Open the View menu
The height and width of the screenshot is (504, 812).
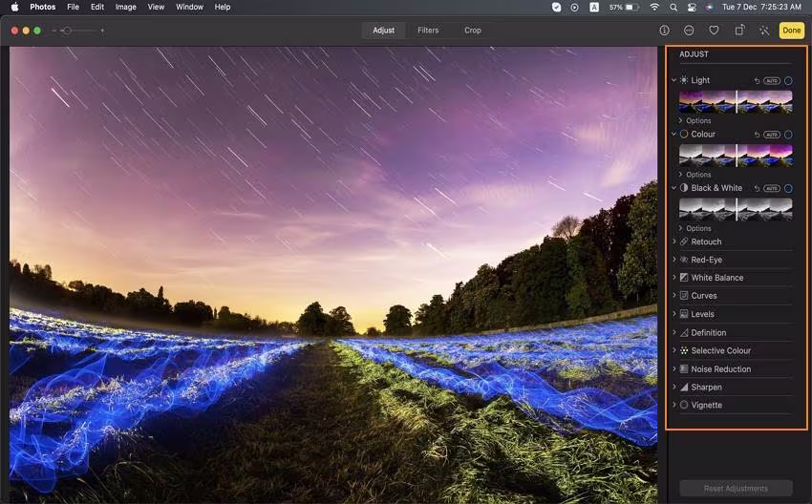(x=156, y=8)
